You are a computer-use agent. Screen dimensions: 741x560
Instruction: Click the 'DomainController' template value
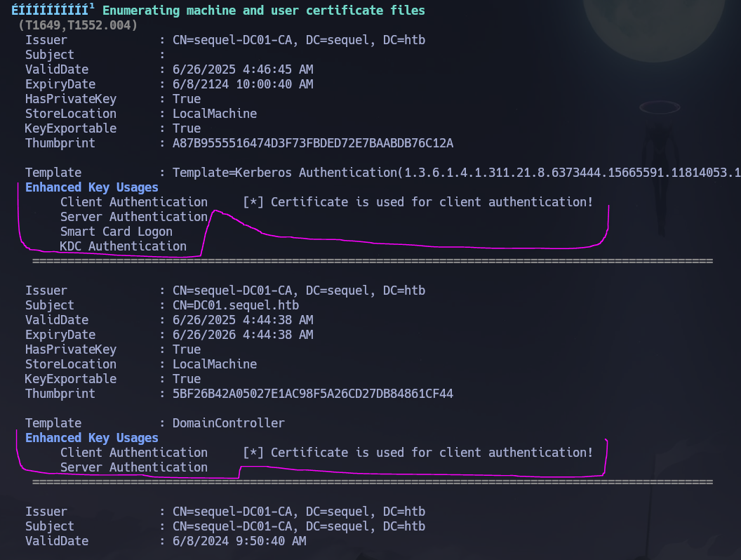(x=228, y=423)
